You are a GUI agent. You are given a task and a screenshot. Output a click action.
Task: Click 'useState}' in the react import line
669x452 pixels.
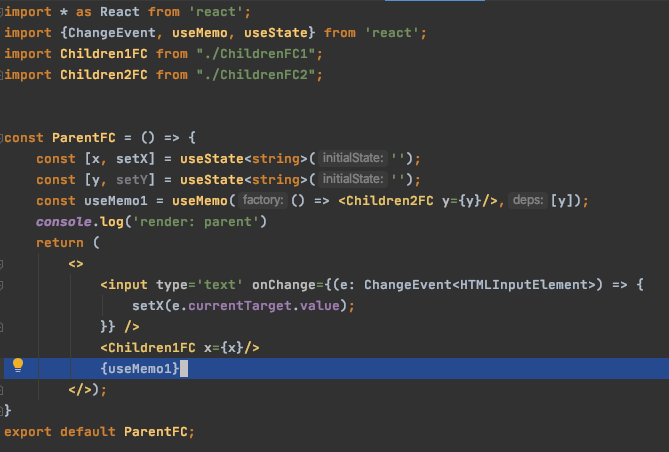[279, 33]
